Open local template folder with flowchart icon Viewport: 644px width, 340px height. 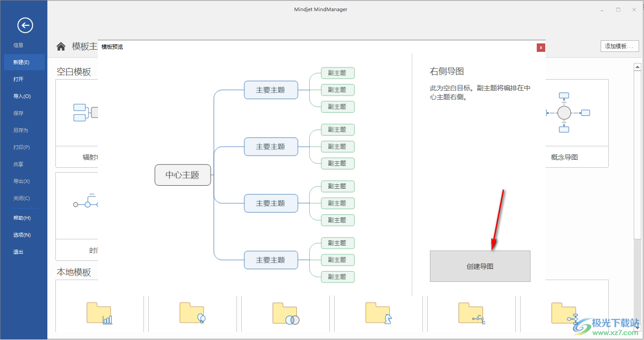pos(564,313)
